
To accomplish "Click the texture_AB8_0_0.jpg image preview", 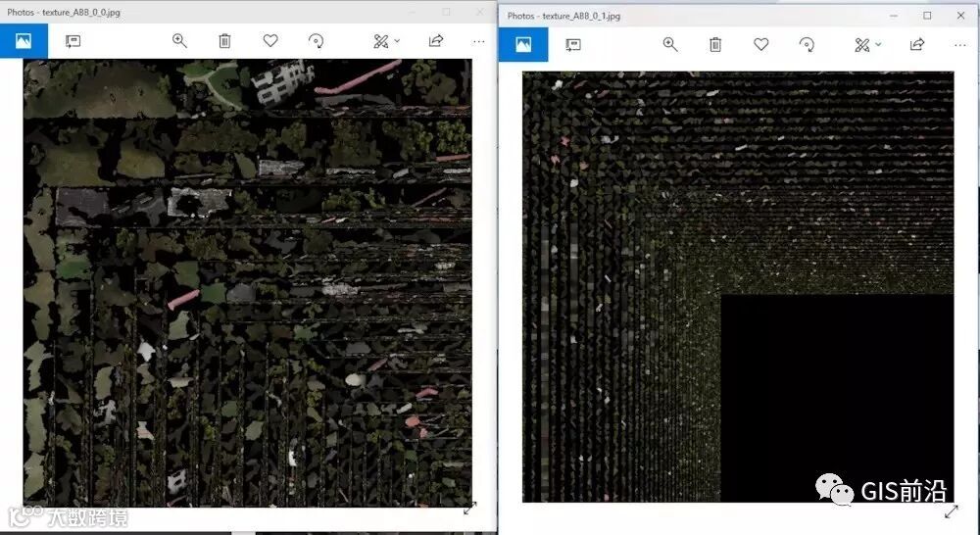I will click(x=248, y=282).
